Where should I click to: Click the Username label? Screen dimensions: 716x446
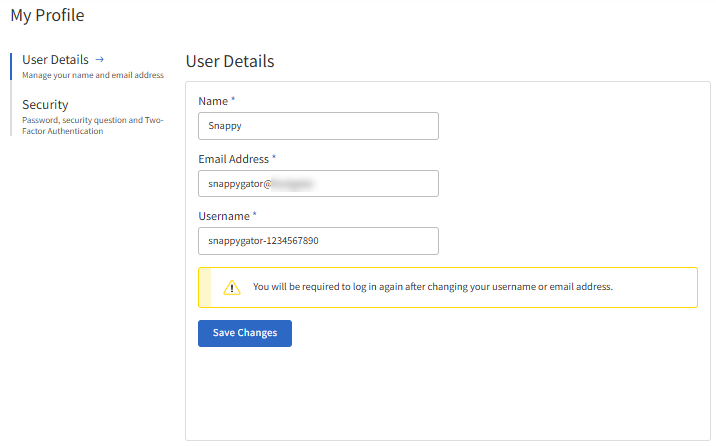(x=224, y=216)
